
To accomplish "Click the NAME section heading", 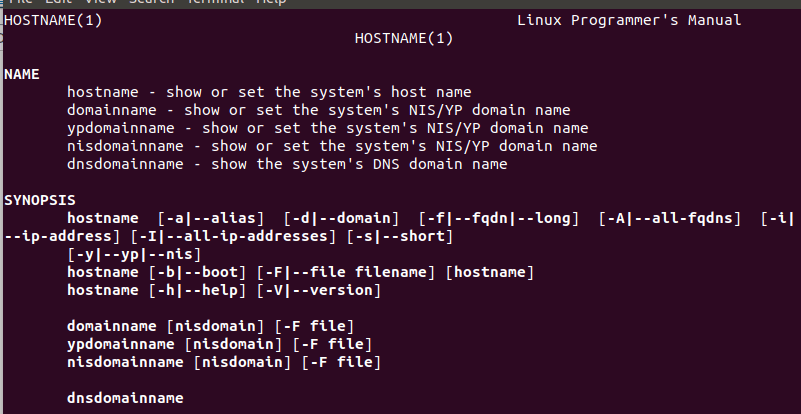I will 21,74.
